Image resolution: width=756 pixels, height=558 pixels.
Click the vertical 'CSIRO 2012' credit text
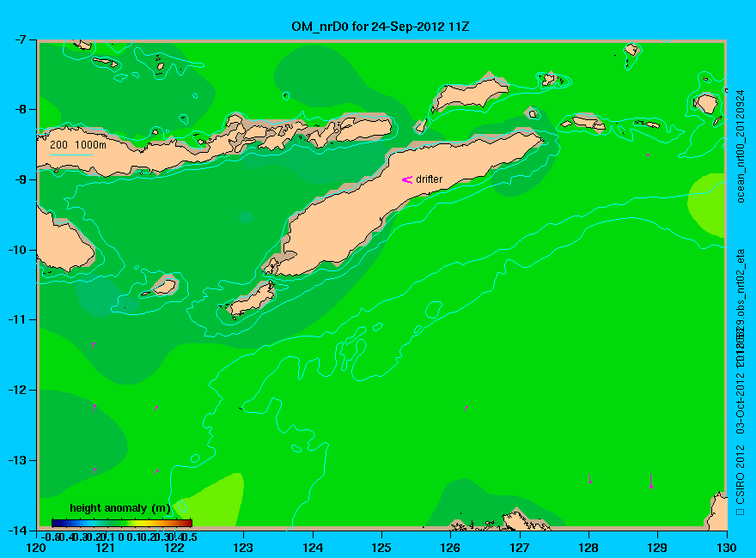click(740, 474)
